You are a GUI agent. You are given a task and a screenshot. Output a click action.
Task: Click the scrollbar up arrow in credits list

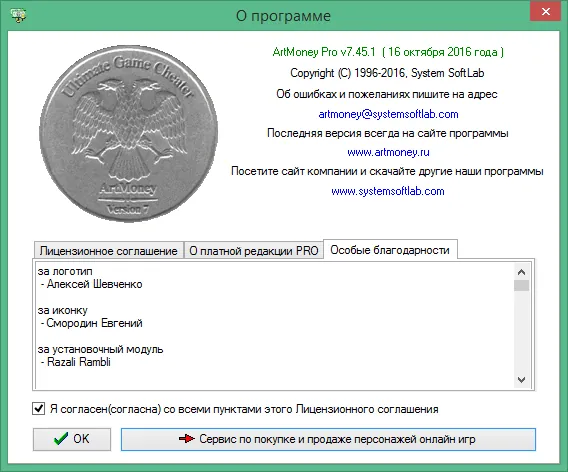click(x=521, y=272)
